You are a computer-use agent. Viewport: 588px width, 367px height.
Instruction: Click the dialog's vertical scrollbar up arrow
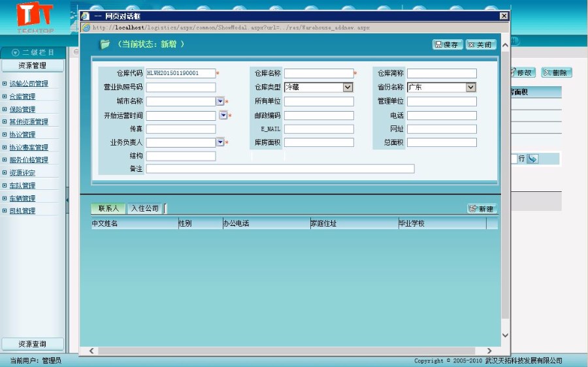click(505, 45)
